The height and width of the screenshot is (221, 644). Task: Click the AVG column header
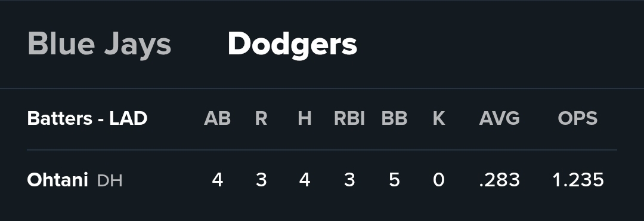[500, 118]
